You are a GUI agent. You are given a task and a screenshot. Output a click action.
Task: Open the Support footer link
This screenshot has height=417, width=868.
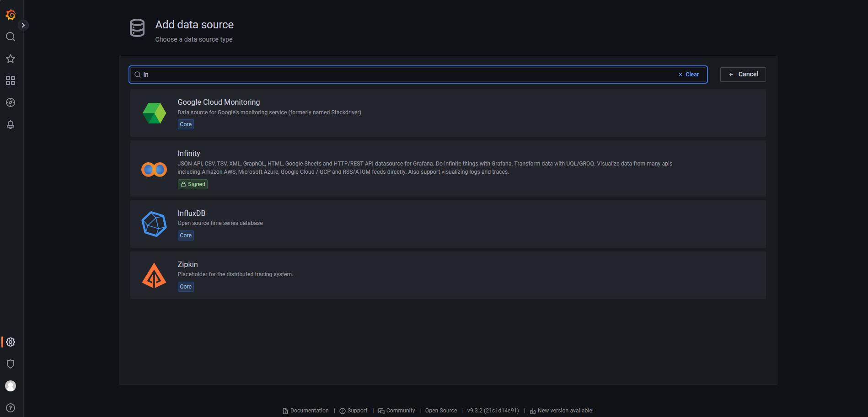[x=354, y=411]
